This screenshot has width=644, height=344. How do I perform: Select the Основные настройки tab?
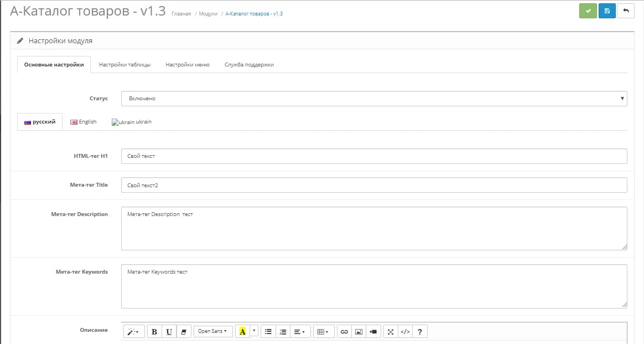coord(54,64)
